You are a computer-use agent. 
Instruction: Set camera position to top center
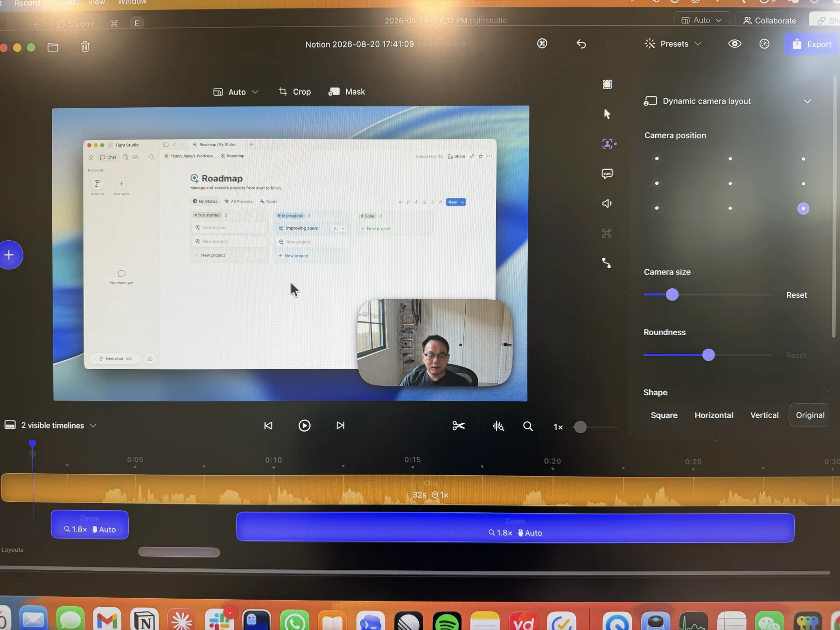click(x=730, y=159)
